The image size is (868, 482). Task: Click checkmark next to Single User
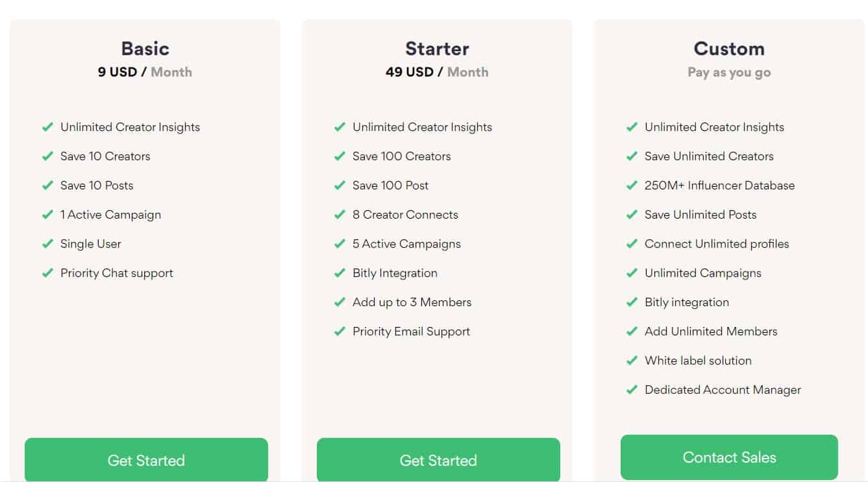click(x=47, y=244)
